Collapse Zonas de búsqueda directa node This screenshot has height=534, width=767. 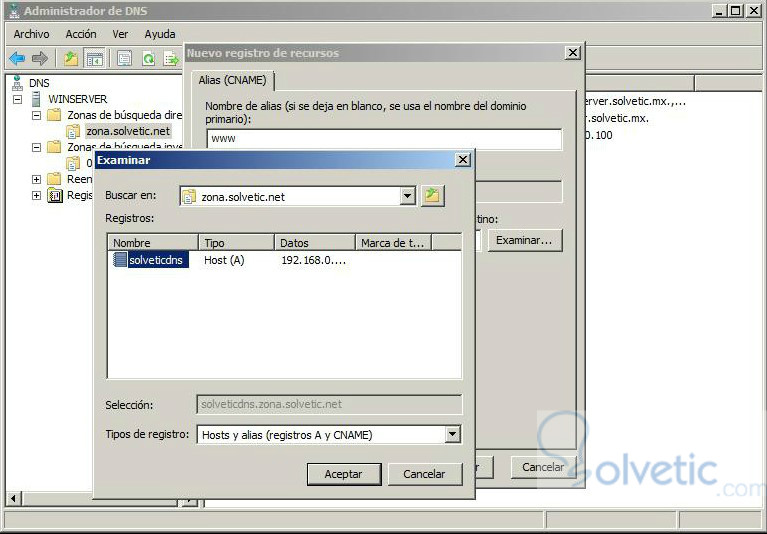pyautogui.click(x=36, y=115)
